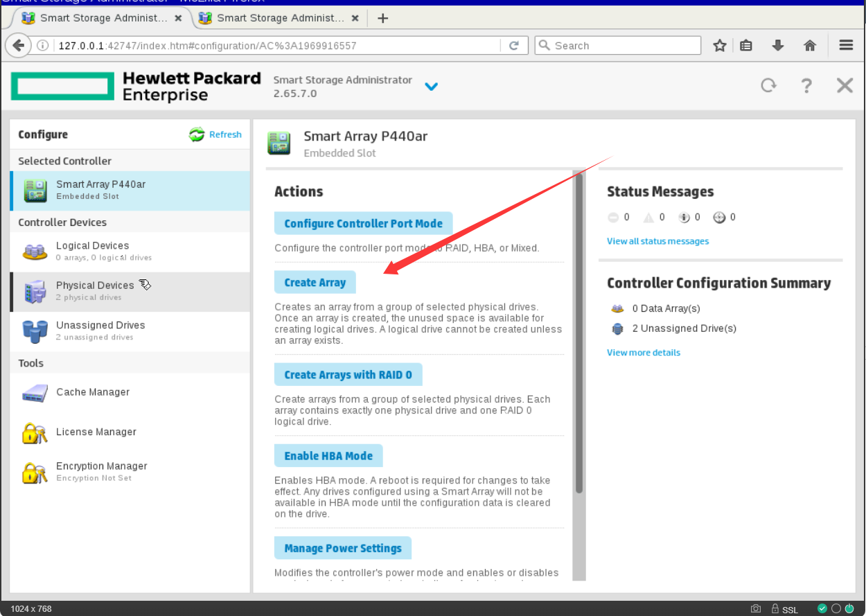Click the camera icon in bottom status bar
The image size is (866, 616).
pos(755,609)
